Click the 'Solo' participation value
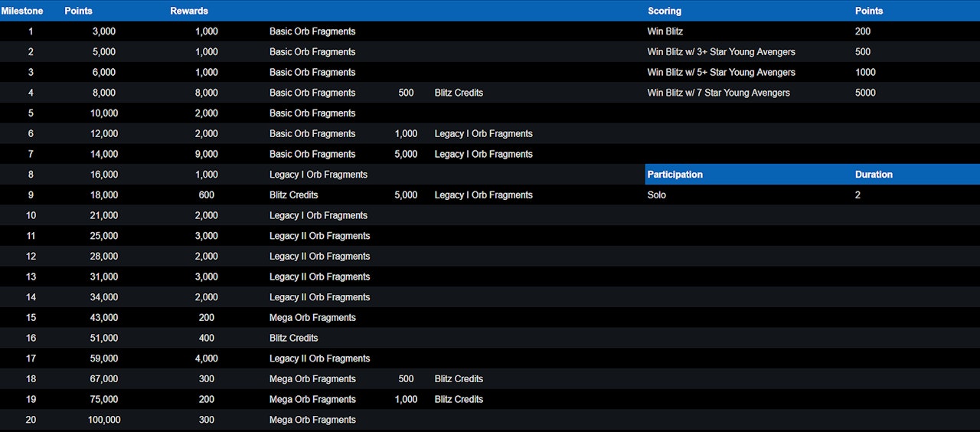 pos(657,195)
